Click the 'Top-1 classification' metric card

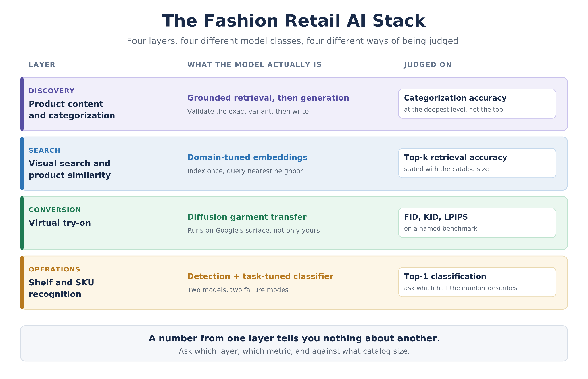tap(477, 282)
